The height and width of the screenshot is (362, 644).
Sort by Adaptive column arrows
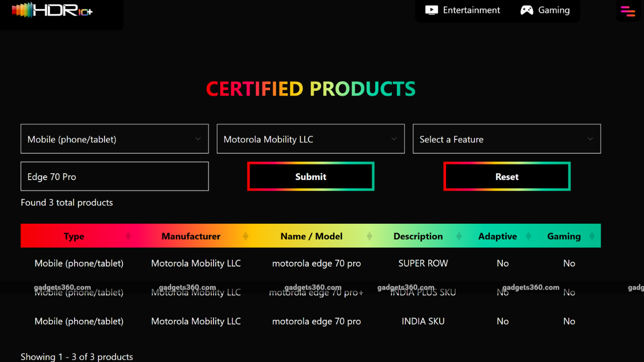pos(529,237)
